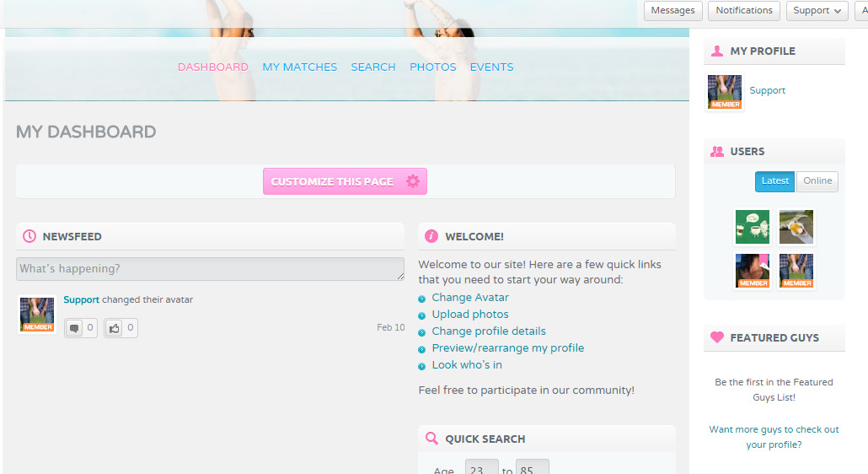The width and height of the screenshot is (868, 474).
Task: Switch users list to Online
Action: tap(817, 181)
